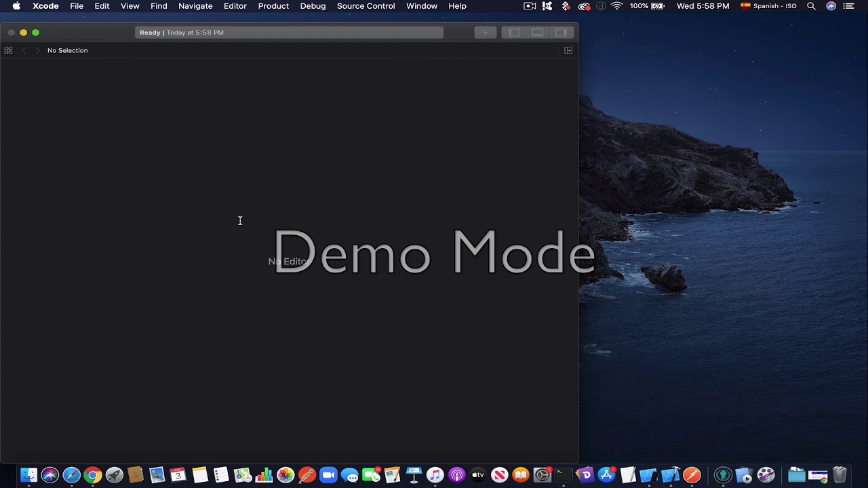The height and width of the screenshot is (488, 868).
Task: Open Xcode hammer icon in the Dock
Action: click(x=670, y=475)
